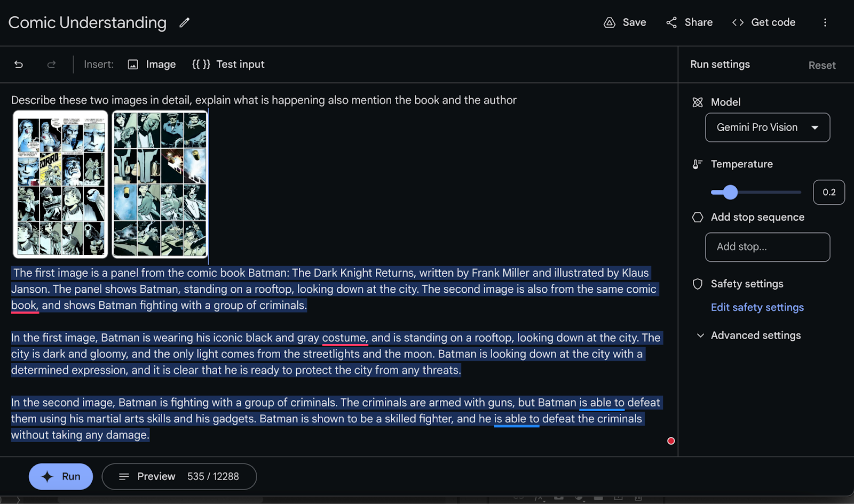Image resolution: width=854 pixels, height=504 pixels.
Task: Click the Test input label
Action: [240, 65]
